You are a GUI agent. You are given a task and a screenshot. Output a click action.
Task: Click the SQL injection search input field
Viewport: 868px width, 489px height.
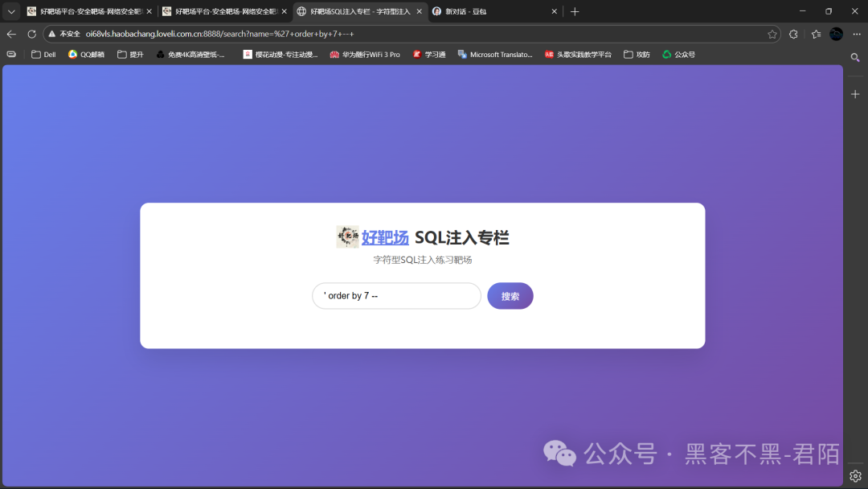pyautogui.click(x=395, y=296)
